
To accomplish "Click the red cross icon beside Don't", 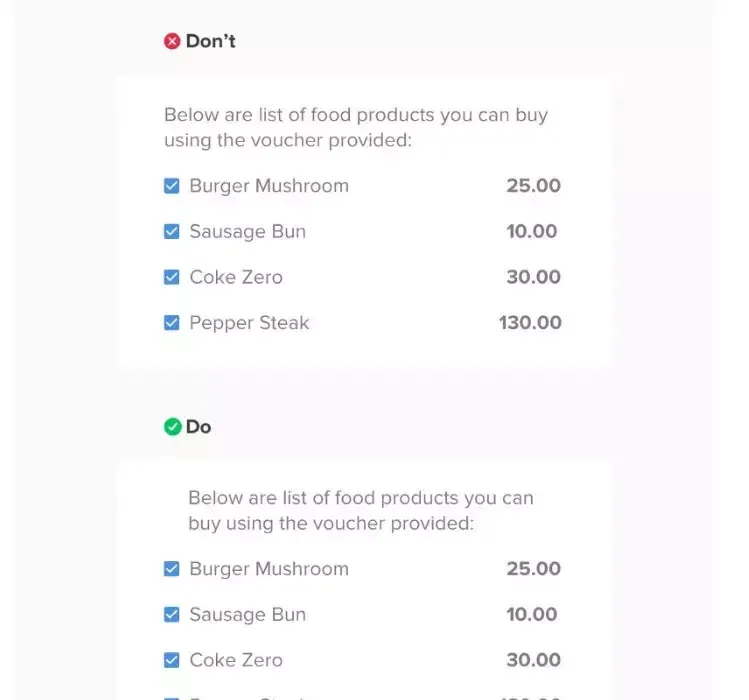I will click(172, 42).
